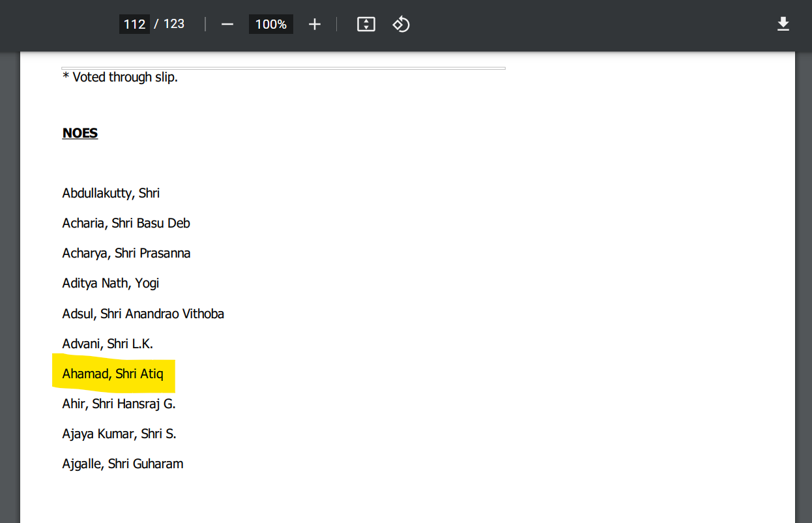Click the name Aditya Nath, Yogi
The image size is (812, 523).
111,283
